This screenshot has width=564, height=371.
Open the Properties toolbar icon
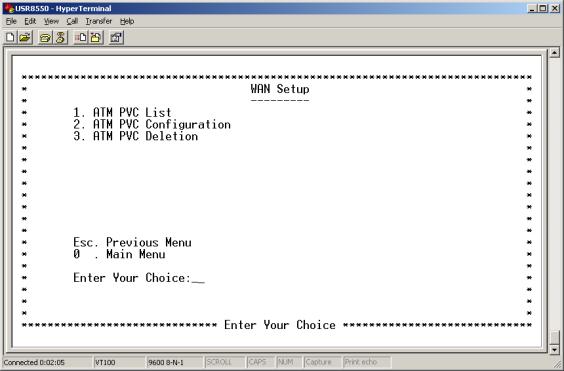[x=117, y=37]
